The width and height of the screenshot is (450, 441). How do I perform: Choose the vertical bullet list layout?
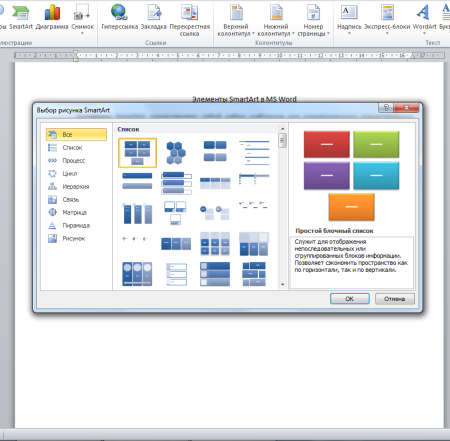[137, 181]
